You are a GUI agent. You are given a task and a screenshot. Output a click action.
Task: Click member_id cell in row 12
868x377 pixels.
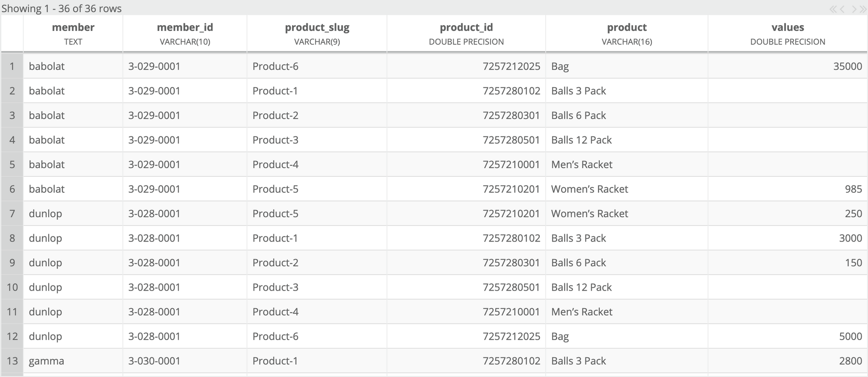(x=185, y=337)
